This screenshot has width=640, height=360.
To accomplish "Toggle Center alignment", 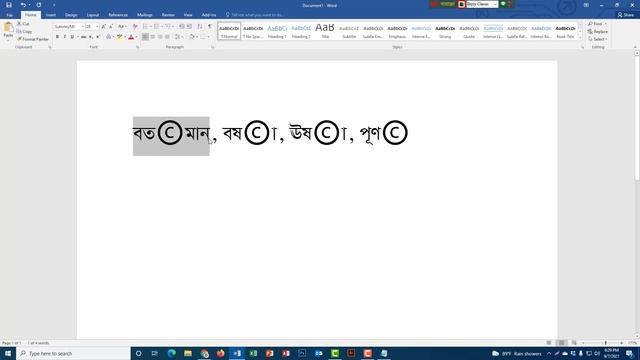I will click(x=153, y=37).
